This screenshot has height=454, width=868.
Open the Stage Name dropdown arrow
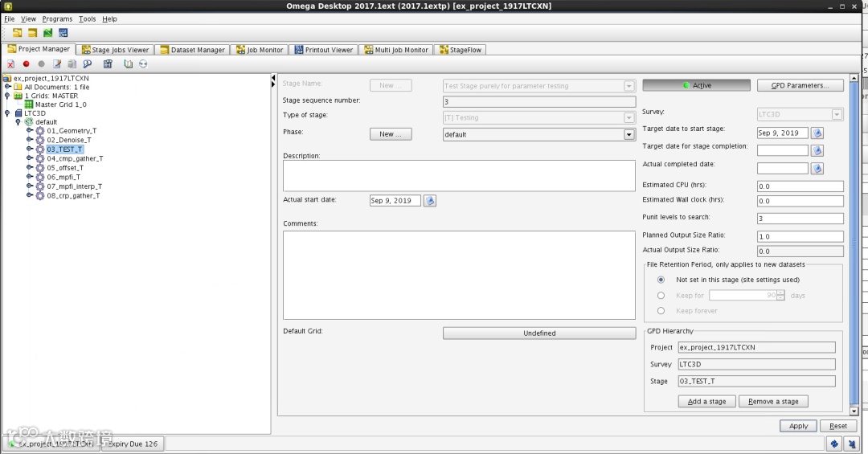[x=628, y=86]
